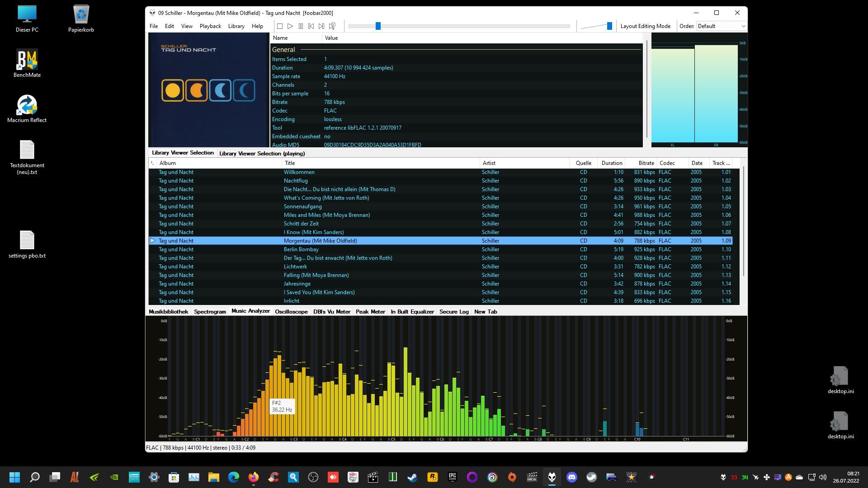Open 'settings pbo.txt' desktop file

27,244
